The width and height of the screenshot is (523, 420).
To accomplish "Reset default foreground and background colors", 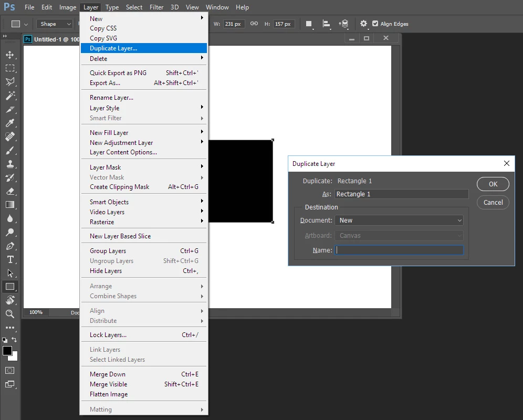I will point(5,340).
